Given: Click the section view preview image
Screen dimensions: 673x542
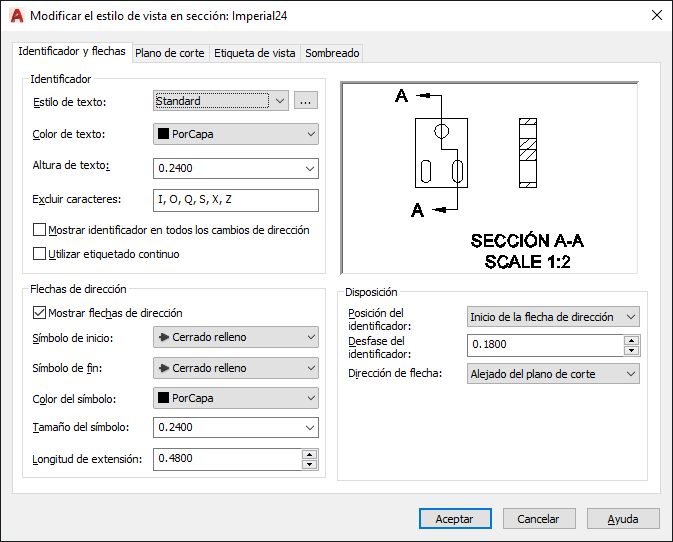Looking at the screenshot, I should click(489, 178).
